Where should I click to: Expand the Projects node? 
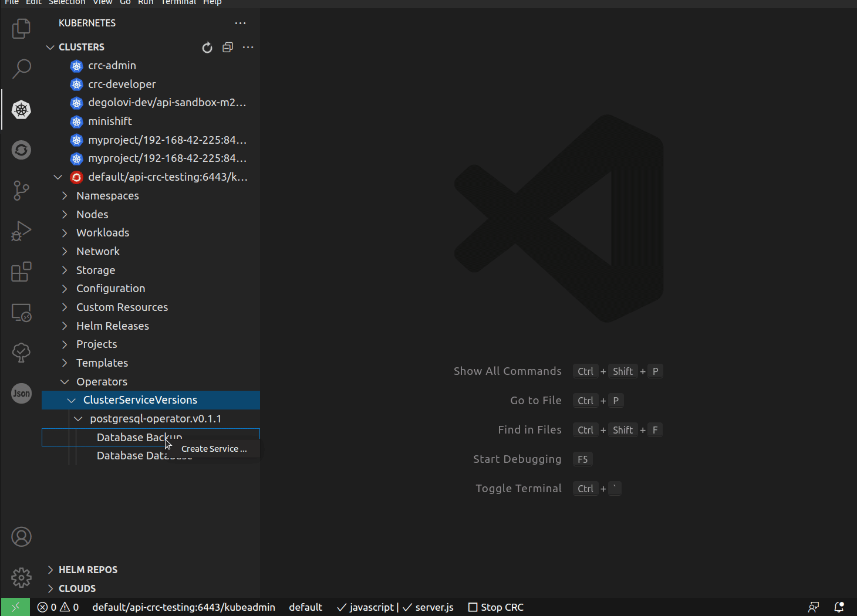(x=65, y=344)
